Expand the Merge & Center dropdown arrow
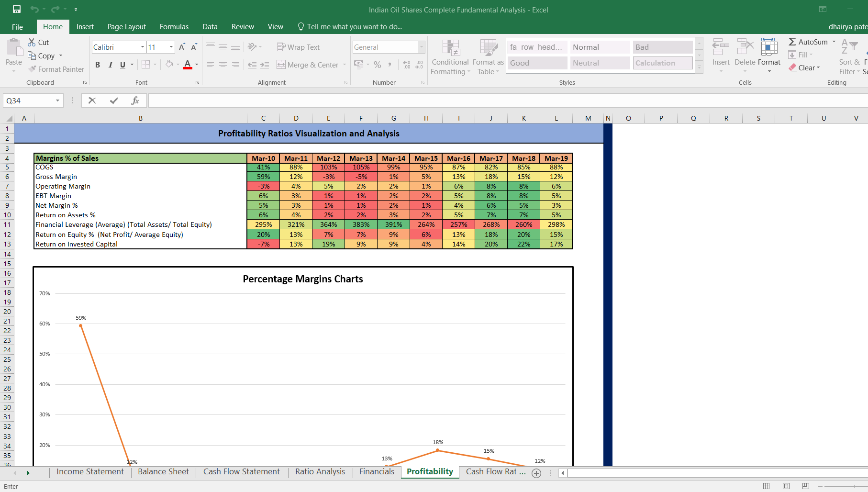This screenshot has width=868, height=492. (x=345, y=65)
